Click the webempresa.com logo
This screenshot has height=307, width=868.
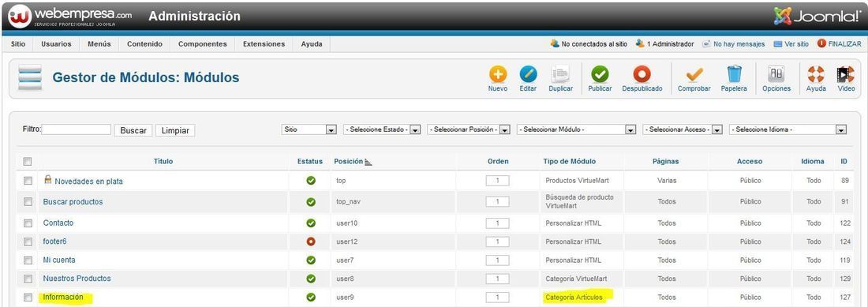tap(69, 16)
